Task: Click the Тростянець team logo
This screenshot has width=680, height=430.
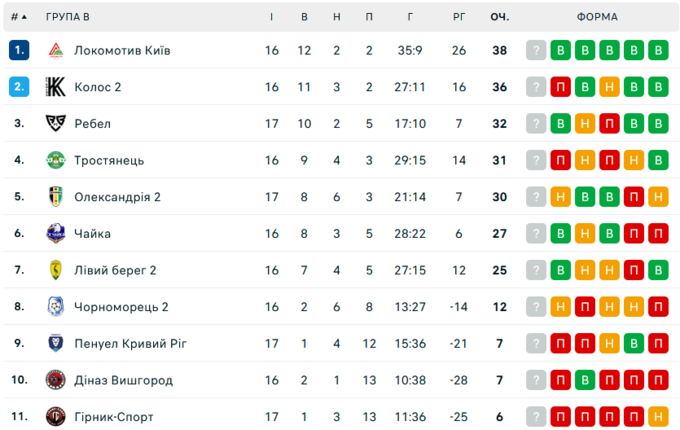Action: (56, 160)
